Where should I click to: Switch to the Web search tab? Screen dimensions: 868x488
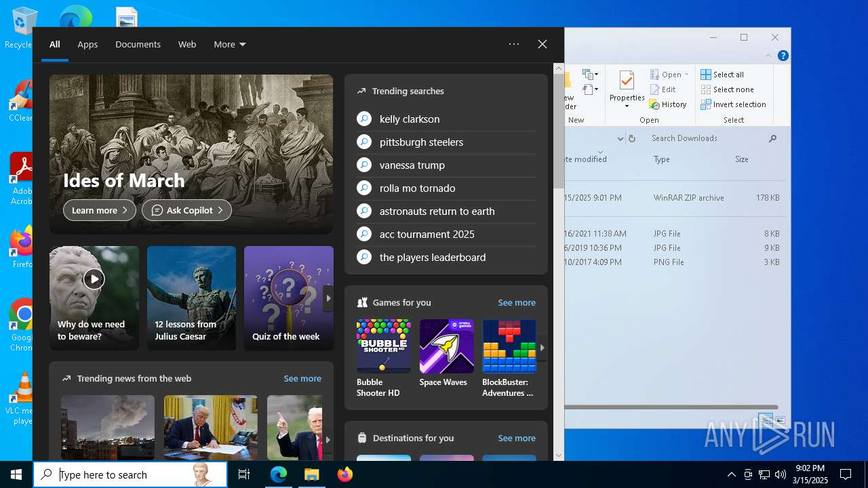(187, 44)
